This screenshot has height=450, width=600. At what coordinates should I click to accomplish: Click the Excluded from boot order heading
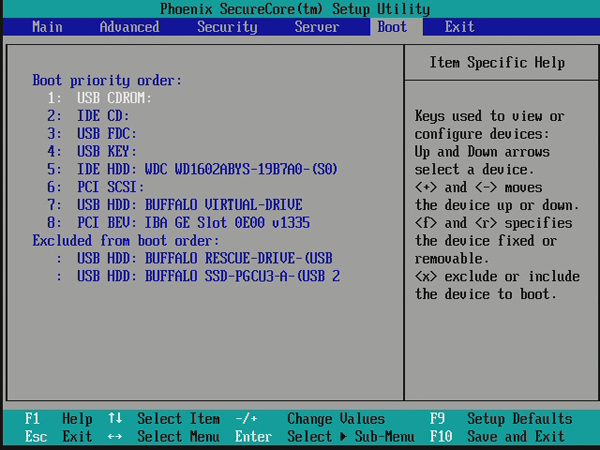tap(126, 241)
